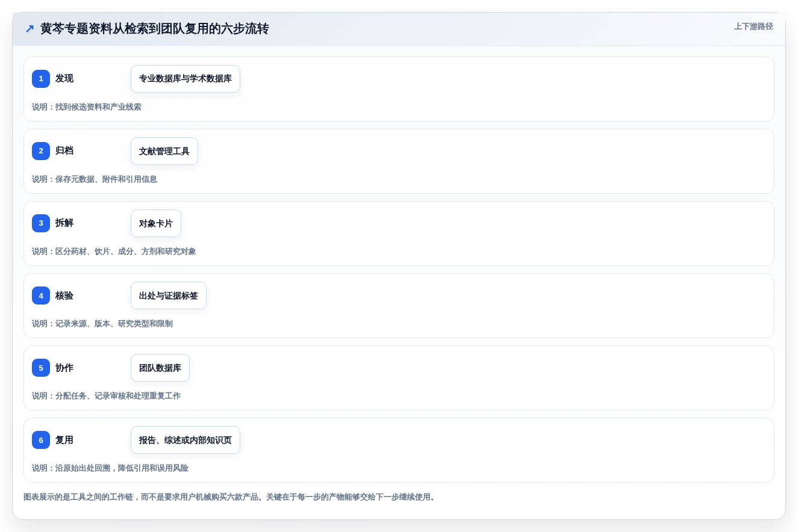Click the step name 发现

(x=64, y=79)
